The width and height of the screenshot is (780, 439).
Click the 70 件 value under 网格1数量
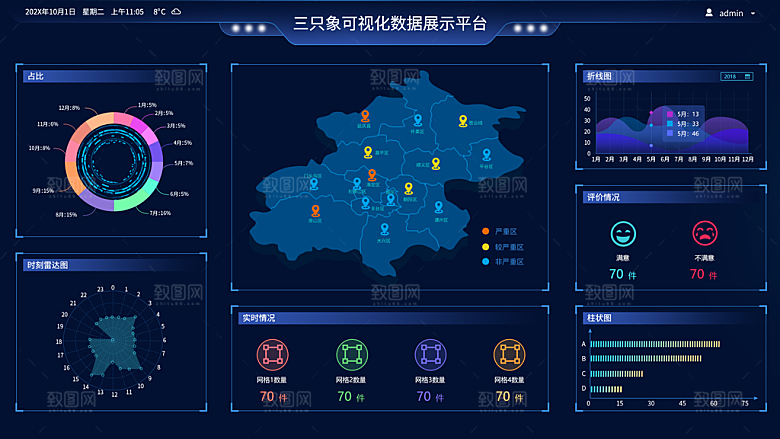(x=274, y=397)
